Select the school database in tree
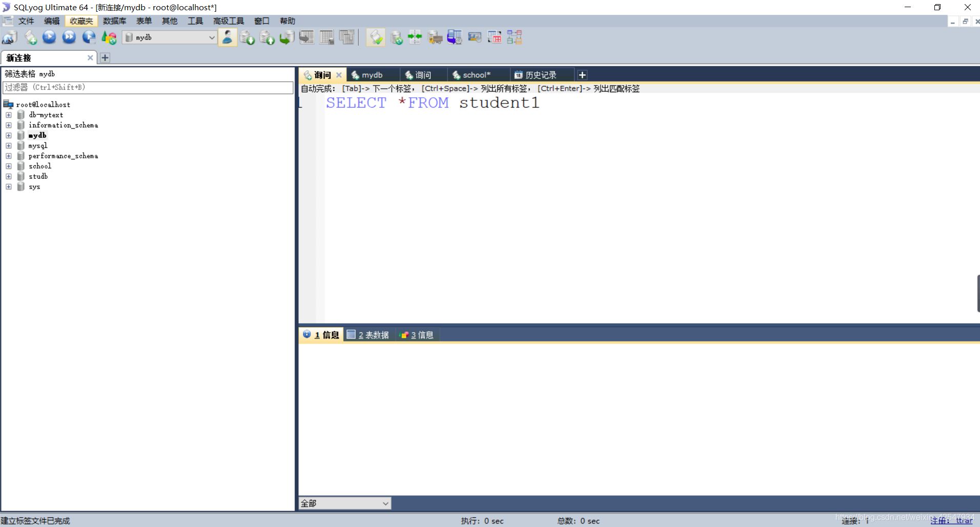The width and height of the screenshot is (980, 527). tap(40, 166)
